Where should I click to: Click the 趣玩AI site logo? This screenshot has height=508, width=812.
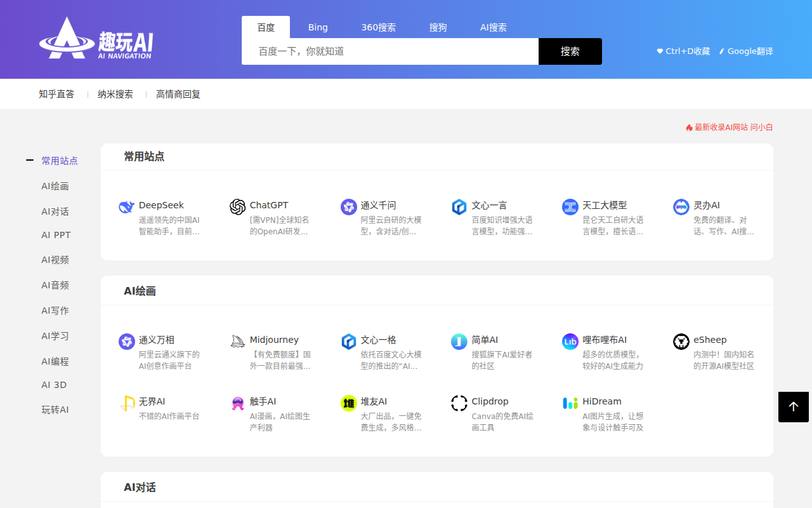click(x=96, y=38)
